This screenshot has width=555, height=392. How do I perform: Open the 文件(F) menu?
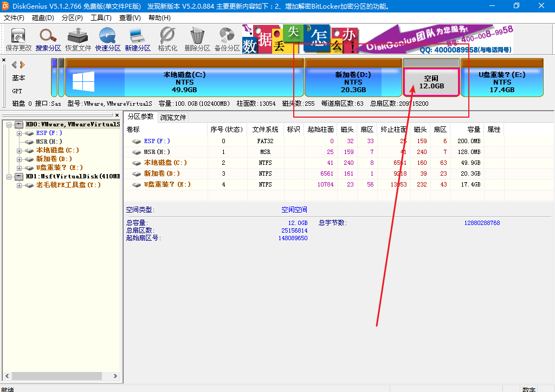(x=14, y=18)
